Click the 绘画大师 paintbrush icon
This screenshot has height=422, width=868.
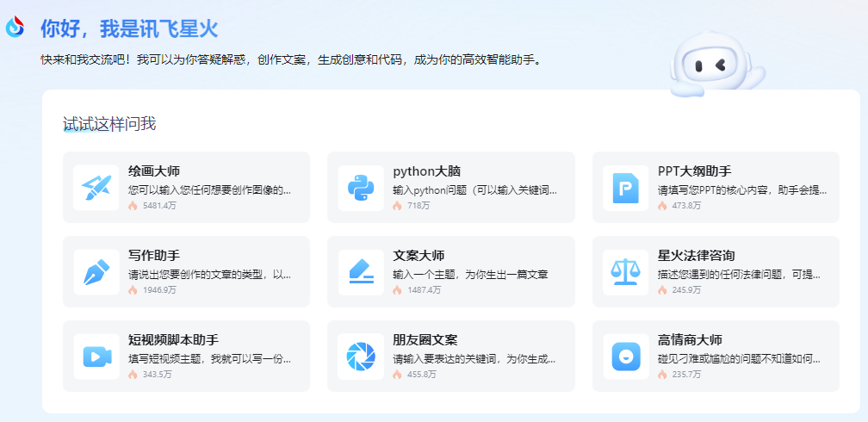[x=96, y=188]
